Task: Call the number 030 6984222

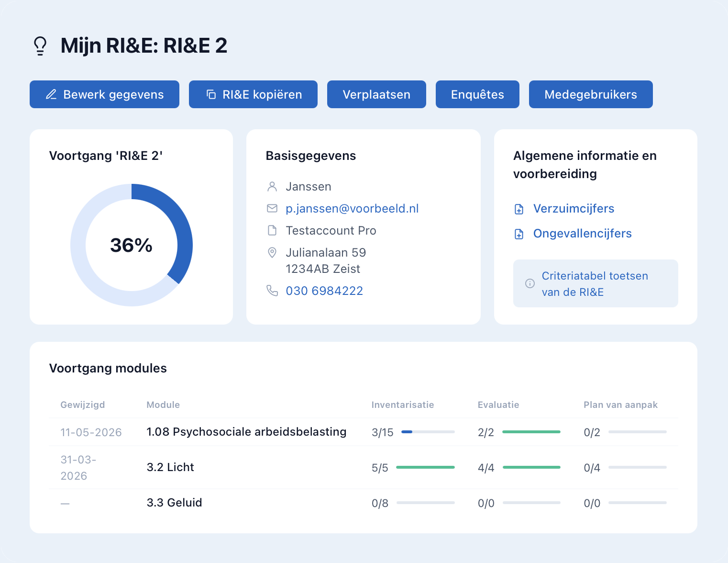Action: tap(324, 291)
